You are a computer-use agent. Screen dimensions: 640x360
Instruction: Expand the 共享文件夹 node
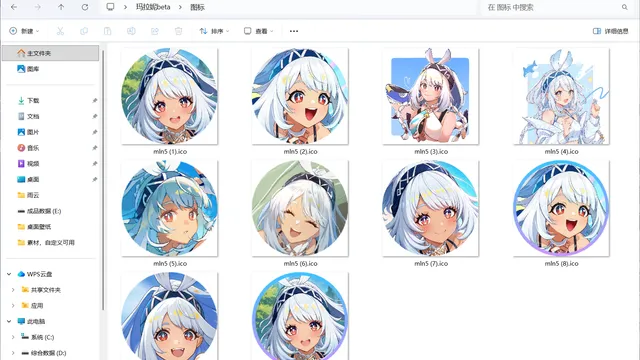click(13, 290)
